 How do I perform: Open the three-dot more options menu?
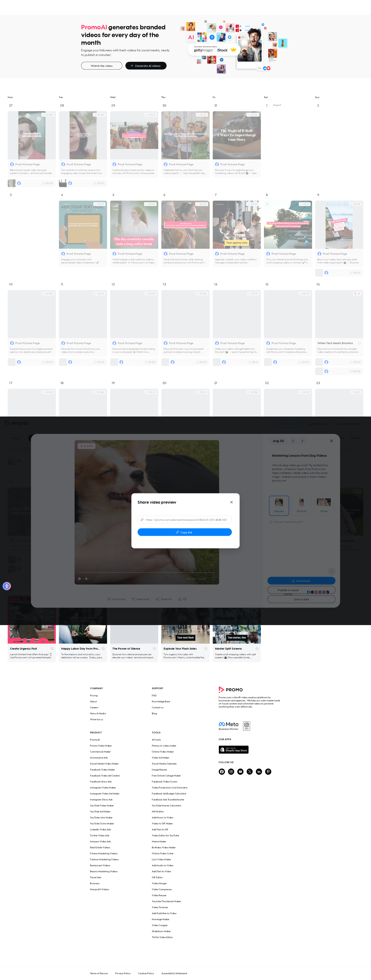tap(331, 571)
